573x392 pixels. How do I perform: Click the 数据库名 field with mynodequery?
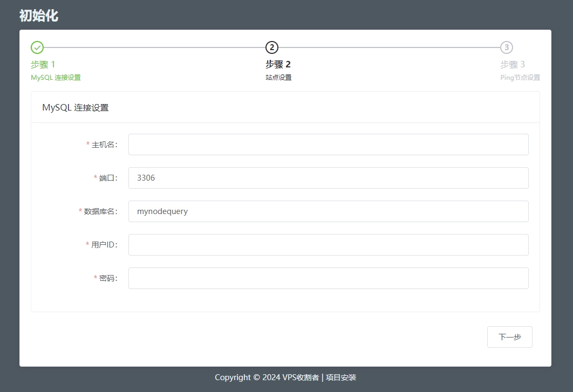point(328,211)
